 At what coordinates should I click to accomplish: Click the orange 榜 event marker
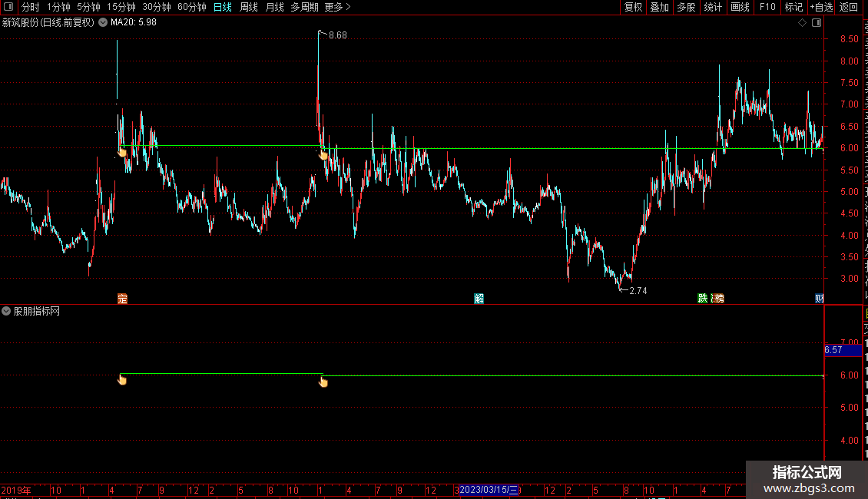point(718,299)
